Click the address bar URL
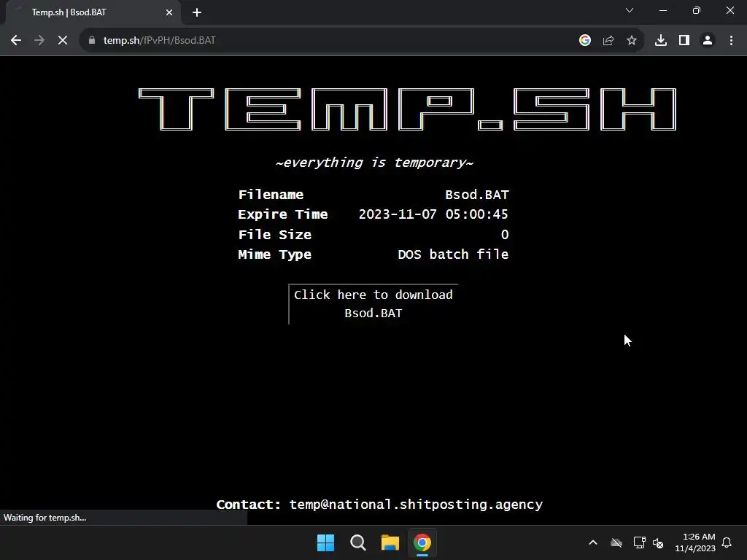Viewport: 747px width, 560px height. pyautogui.click(x=159, y=41)
